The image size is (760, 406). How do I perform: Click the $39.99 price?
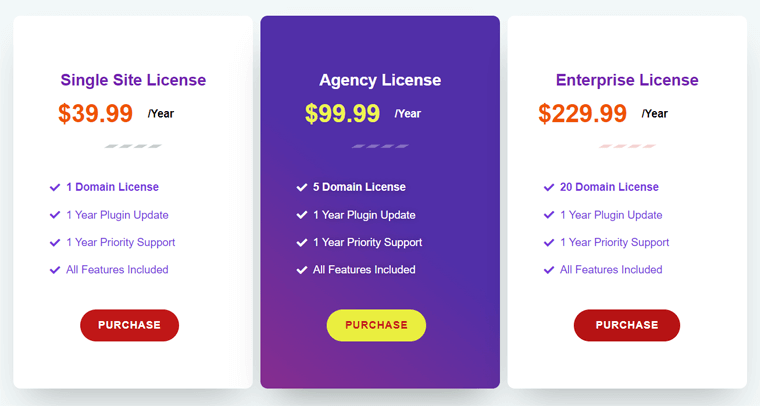click(95, 114)
